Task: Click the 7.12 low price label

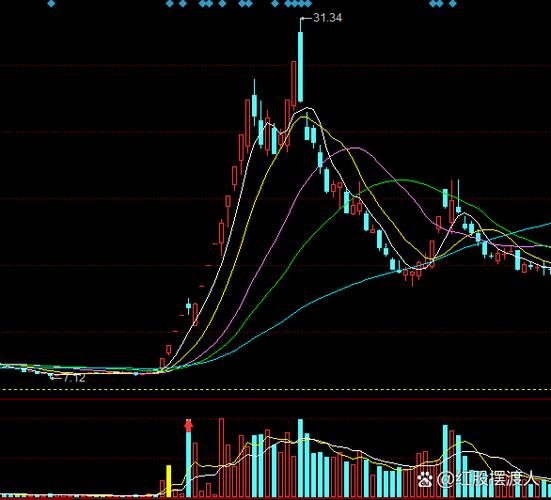Action: (74, 378)
